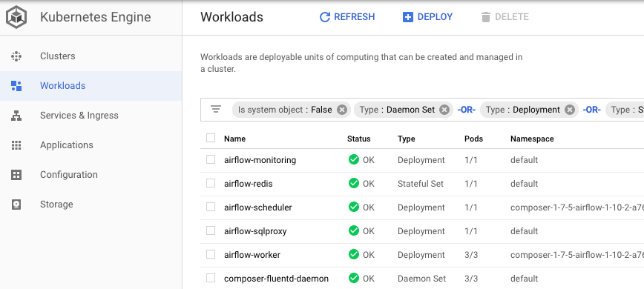This screenshot has width=644, height=289.
Task: Click the Kubernetes Engine hexagon logo
Action: pyautogui.click(x=16, y=17)
